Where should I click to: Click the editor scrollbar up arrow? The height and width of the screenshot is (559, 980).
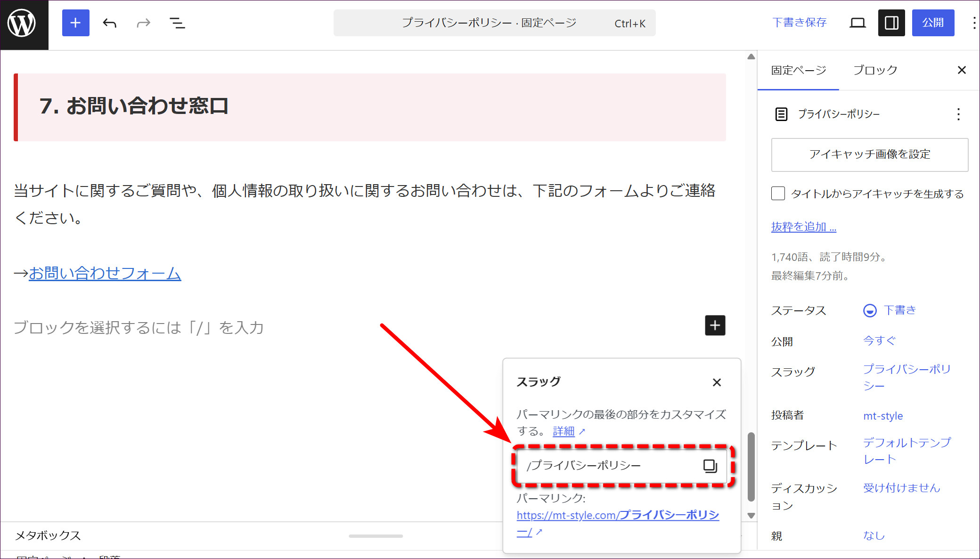point(751,57)
